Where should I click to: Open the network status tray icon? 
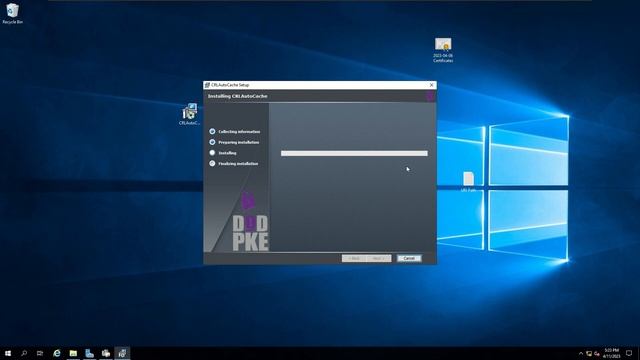pyautogui.click(x=589, y=353)
